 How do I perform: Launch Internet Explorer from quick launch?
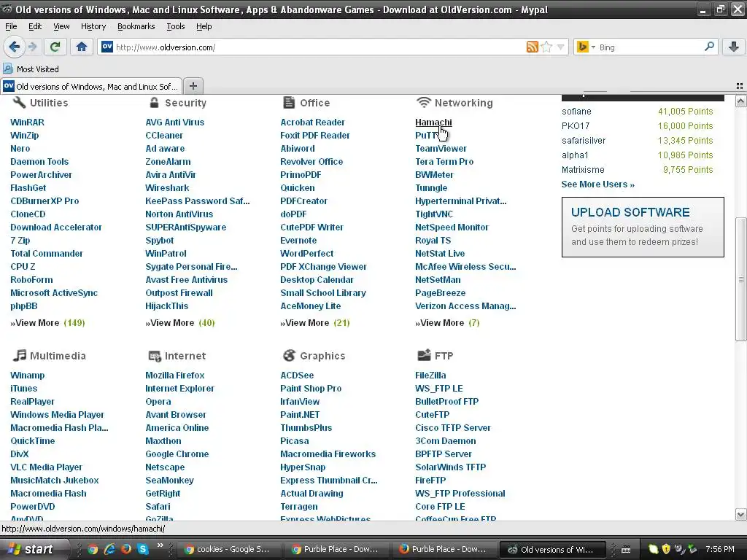[109, 550]
